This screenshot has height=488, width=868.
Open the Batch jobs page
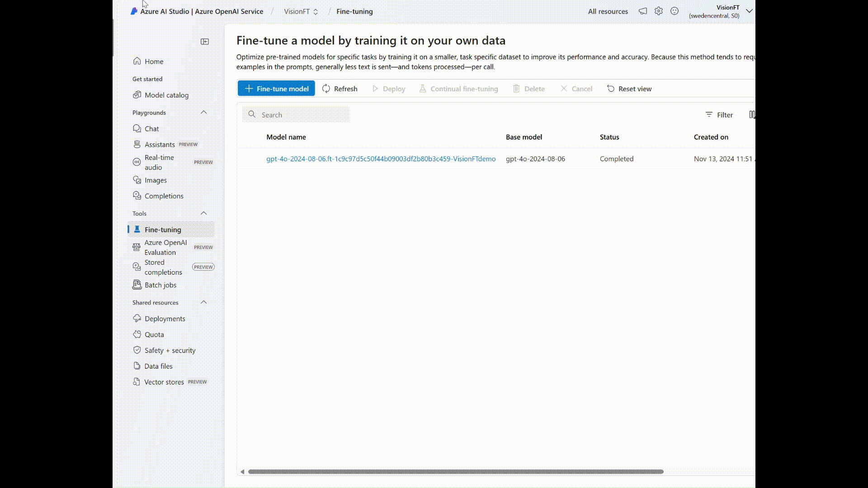(160, 285)
